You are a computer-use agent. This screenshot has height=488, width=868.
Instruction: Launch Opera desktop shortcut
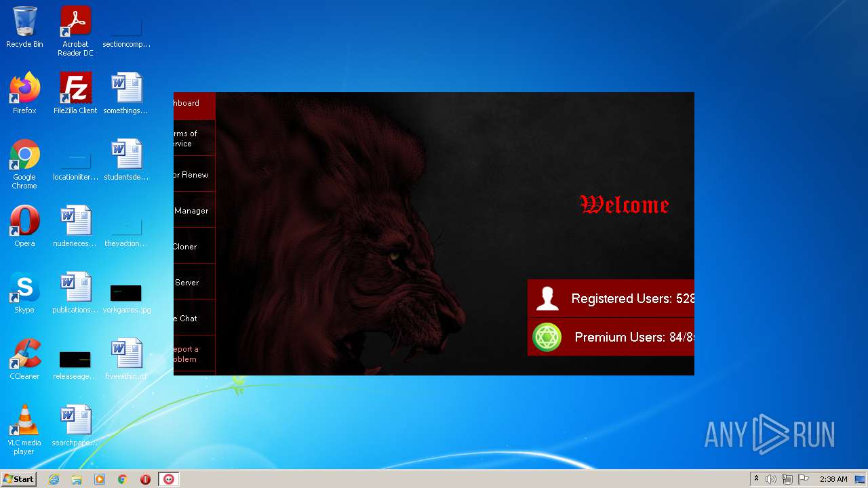tap(24, 226)
